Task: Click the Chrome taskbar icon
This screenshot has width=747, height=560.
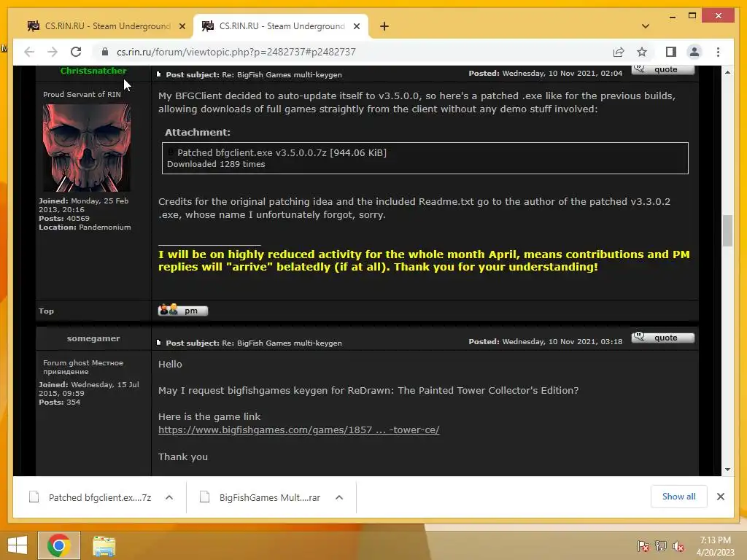Action: coord(59,545)
